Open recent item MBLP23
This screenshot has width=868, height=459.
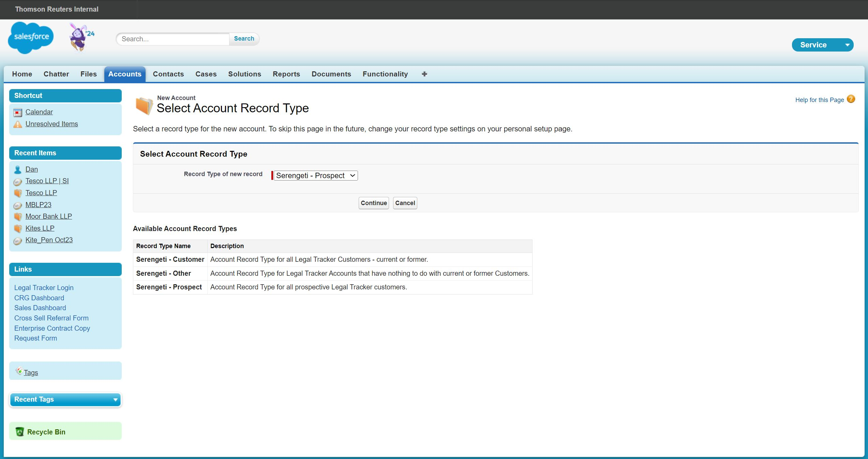(x=39, y=205)
